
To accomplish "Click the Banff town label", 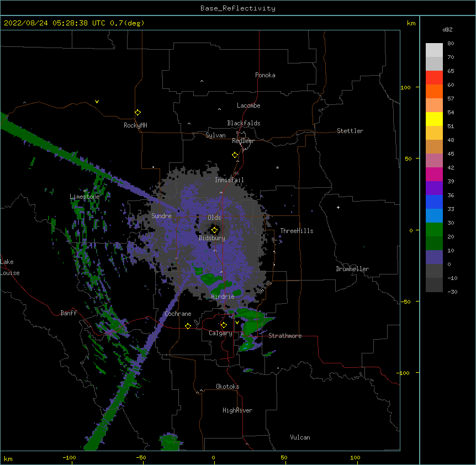I will (x=68, y=313).
